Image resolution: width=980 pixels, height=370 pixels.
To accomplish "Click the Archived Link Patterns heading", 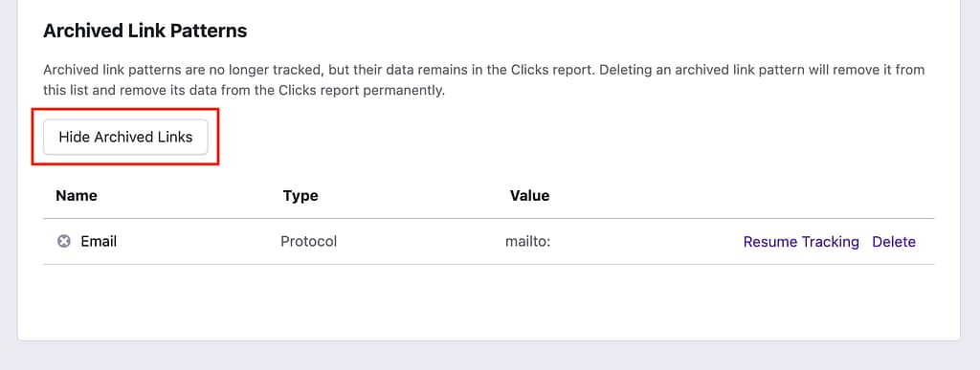I will (145, 31).
